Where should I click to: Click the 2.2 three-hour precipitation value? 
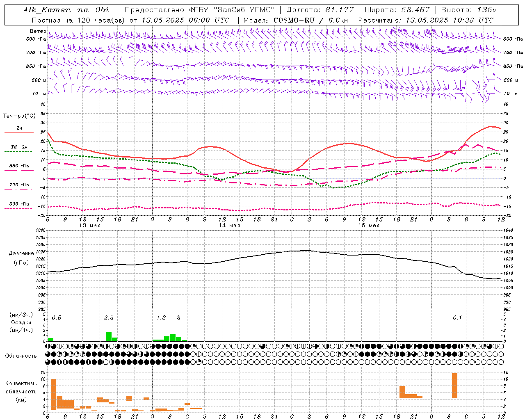click(x=109, y=317)
